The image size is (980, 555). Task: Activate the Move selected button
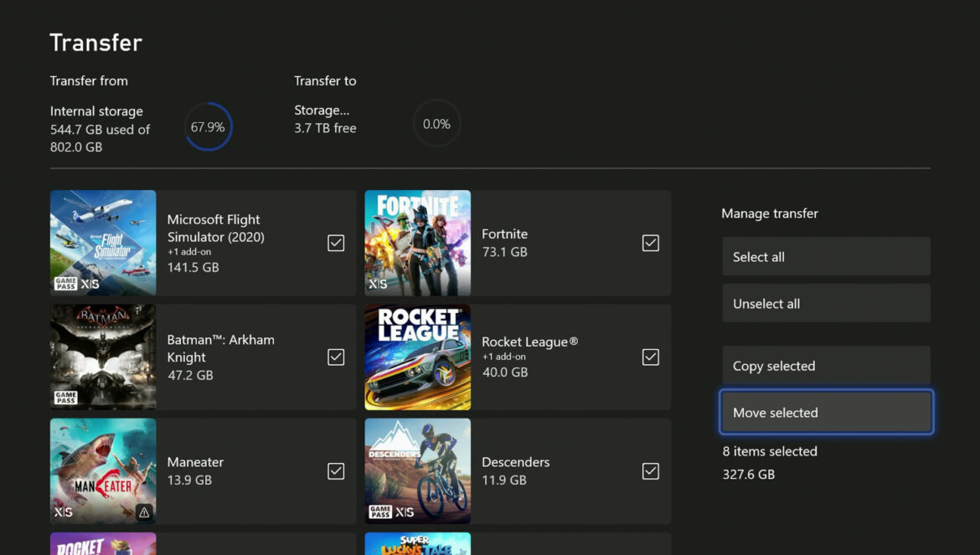click(x=826, y=413)
